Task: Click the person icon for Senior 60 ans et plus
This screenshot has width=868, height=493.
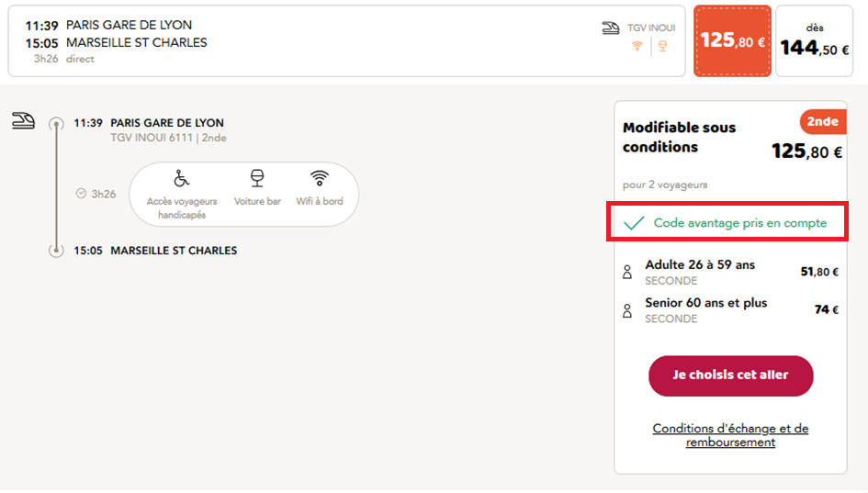Action: [628, 311]
